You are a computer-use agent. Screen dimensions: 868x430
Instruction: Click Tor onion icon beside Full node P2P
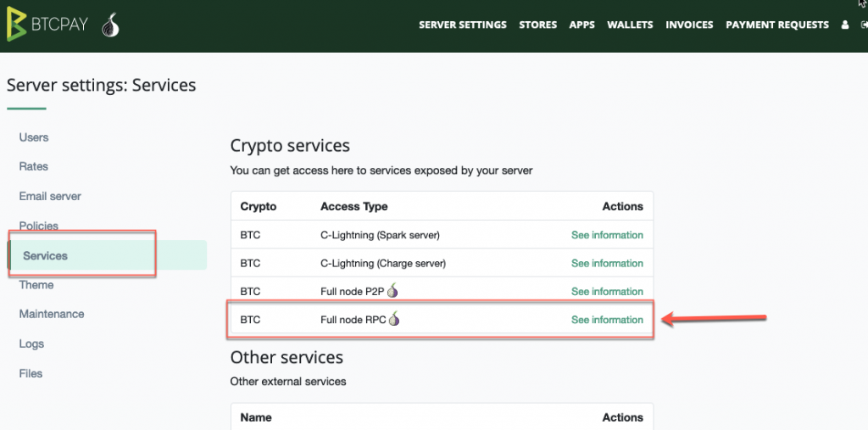point(392,290)
